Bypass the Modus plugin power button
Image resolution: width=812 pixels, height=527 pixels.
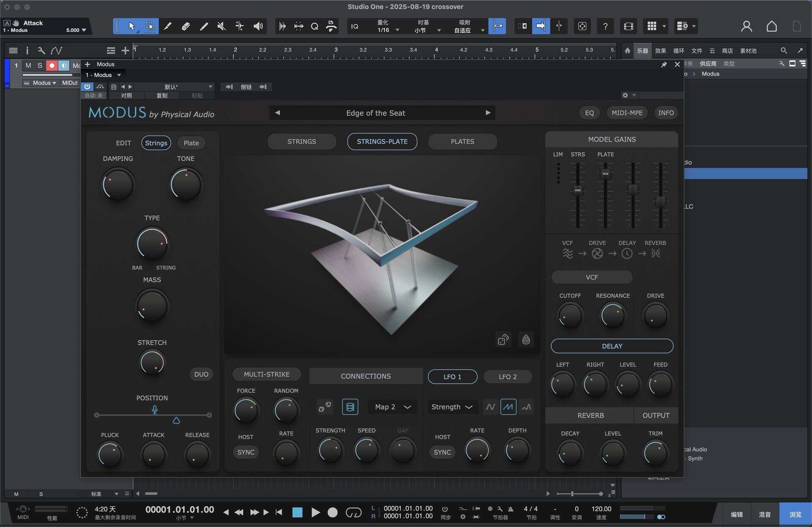(87, 86)
